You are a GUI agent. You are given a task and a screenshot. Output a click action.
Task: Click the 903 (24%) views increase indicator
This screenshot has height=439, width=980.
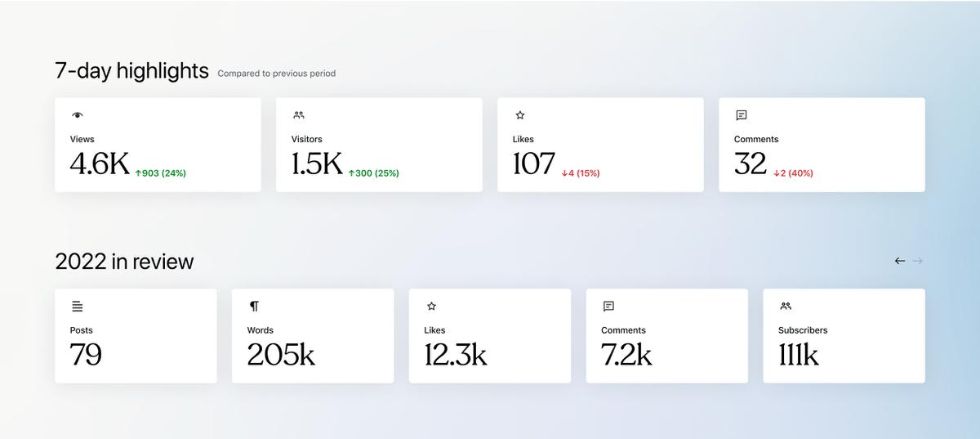point(161,173)
